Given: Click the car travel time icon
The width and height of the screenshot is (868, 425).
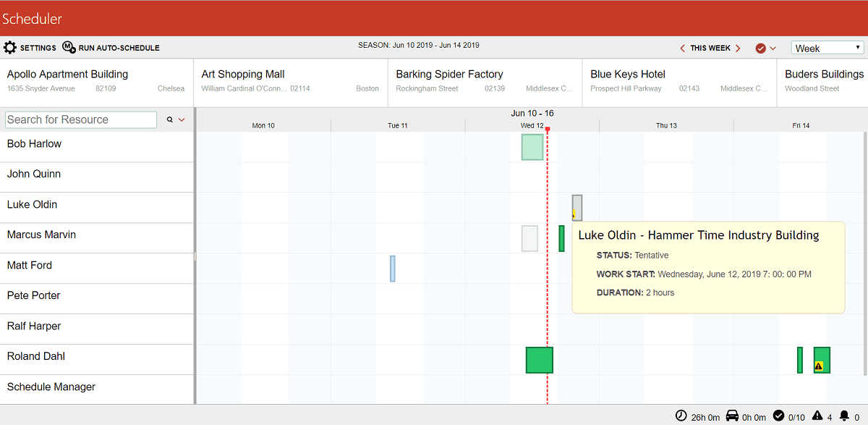Looking at the screenshot, I should click(x=732, y=416).
